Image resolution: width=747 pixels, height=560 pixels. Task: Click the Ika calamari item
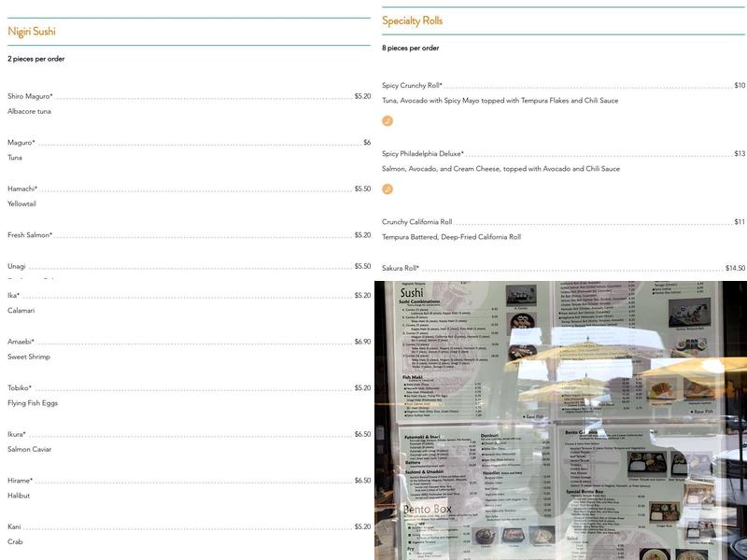14,296
